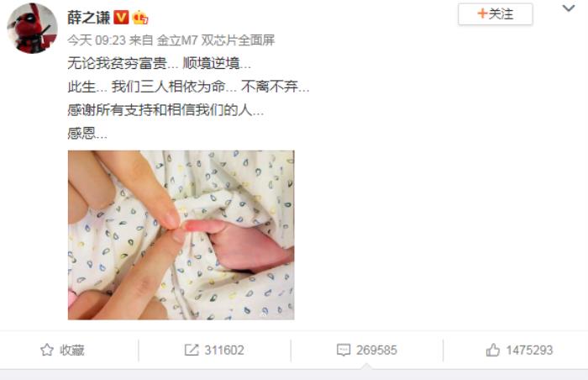Open the 薛之谦 username link
This screenshot has width=588, height=380.
pos(89,18)
